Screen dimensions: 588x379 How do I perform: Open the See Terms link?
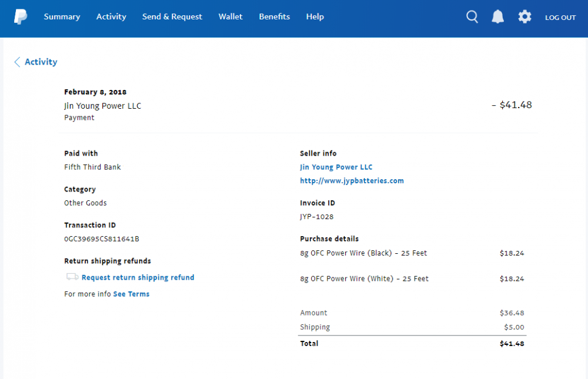(131, 294)
